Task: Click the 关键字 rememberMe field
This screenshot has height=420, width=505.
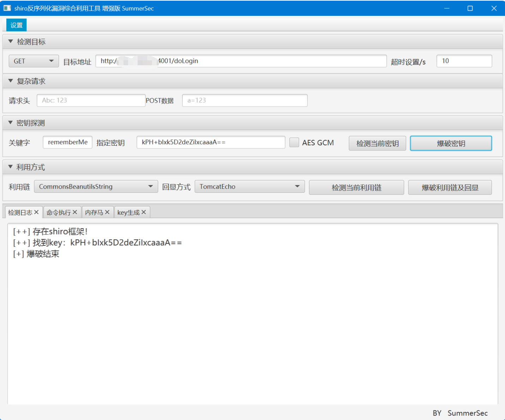Action: (67, 142)
